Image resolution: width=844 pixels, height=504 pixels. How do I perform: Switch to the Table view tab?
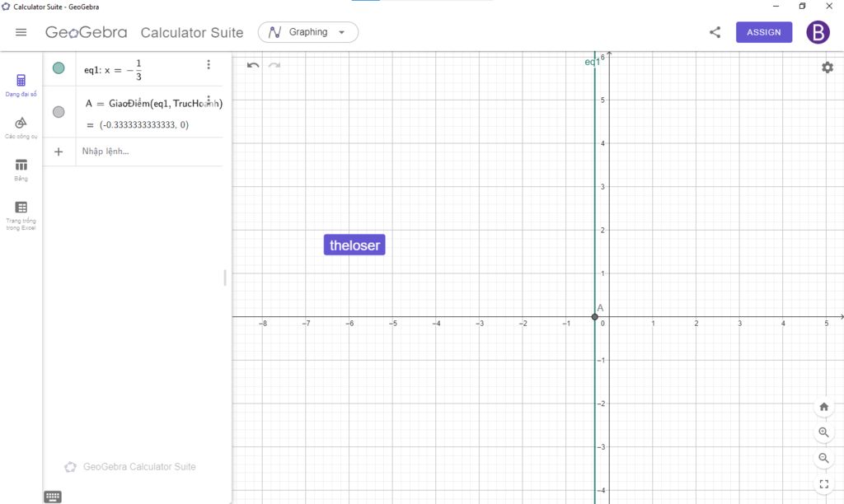[21, 170]
